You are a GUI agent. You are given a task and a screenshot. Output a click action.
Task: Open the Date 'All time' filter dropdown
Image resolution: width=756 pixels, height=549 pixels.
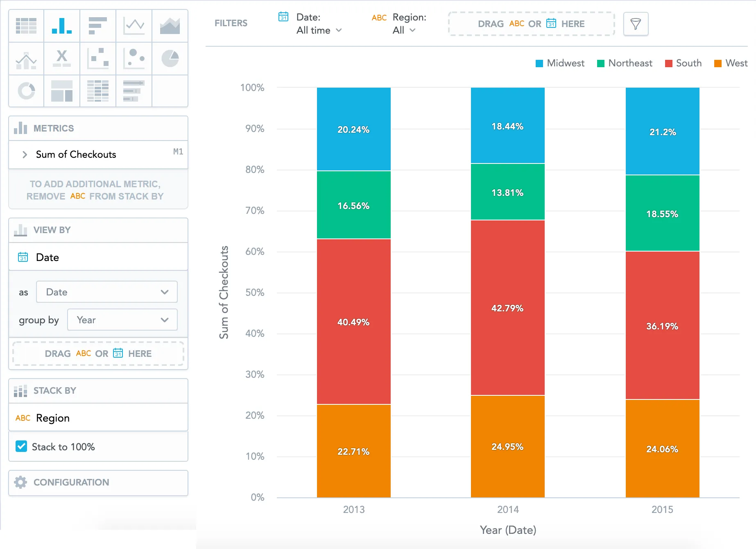coord(319,30)
